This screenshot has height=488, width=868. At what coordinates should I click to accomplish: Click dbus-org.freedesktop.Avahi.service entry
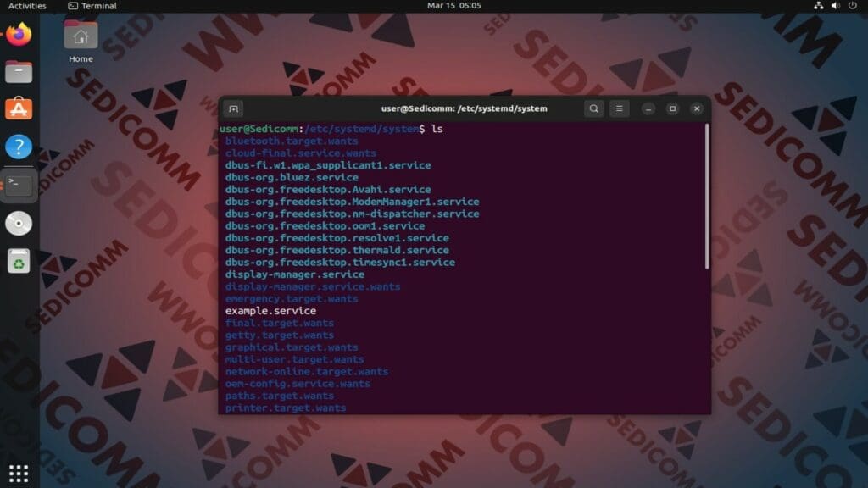328,190
